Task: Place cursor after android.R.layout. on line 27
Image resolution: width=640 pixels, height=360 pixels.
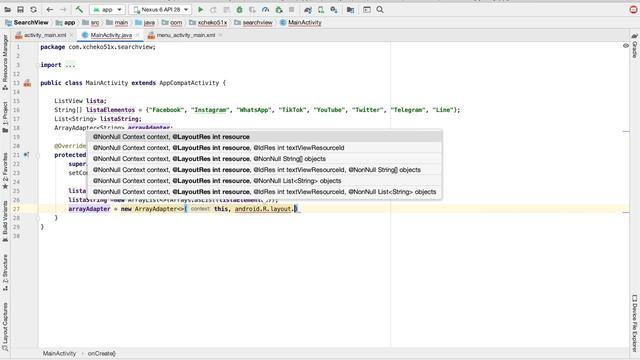Action: click(295, 209)
